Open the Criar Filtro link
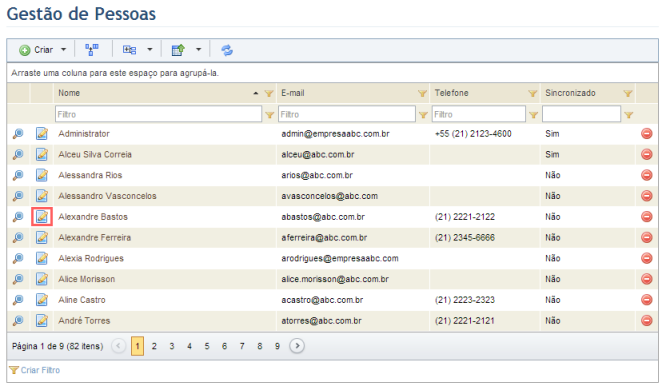This screenshot has height=390, width=662. point(40,370)
